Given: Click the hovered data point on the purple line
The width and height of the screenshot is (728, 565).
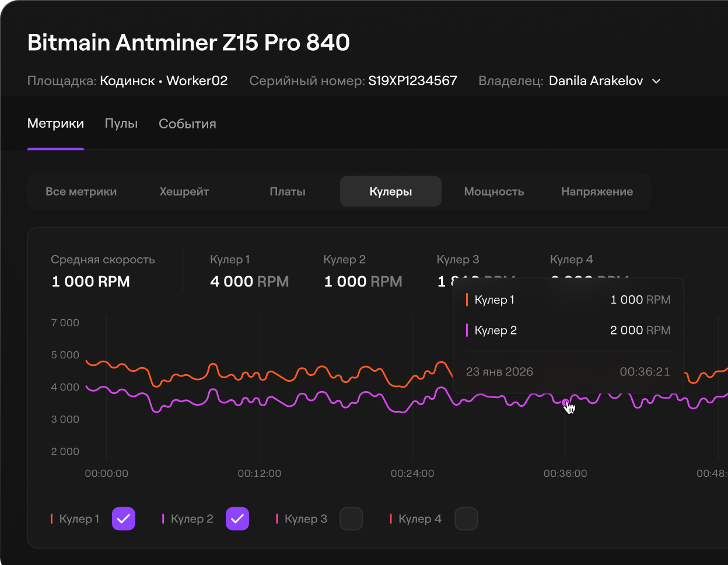Looking at the screenshot, I should point(565,402).
